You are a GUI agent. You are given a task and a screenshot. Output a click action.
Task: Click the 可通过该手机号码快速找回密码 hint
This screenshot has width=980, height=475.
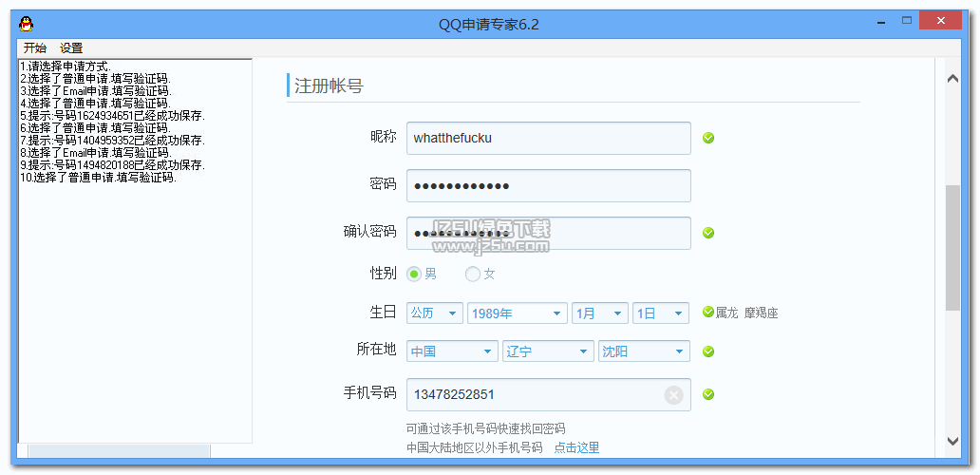point(485,428)
